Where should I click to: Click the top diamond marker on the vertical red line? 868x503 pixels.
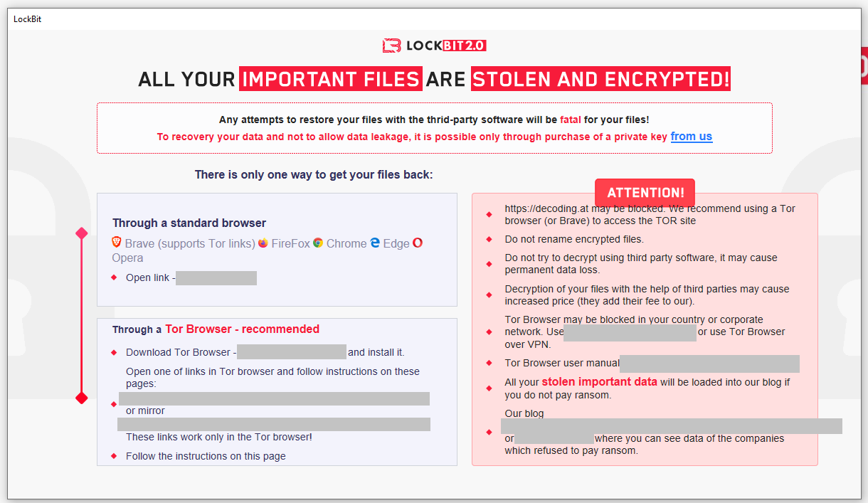tap(82, 233)
